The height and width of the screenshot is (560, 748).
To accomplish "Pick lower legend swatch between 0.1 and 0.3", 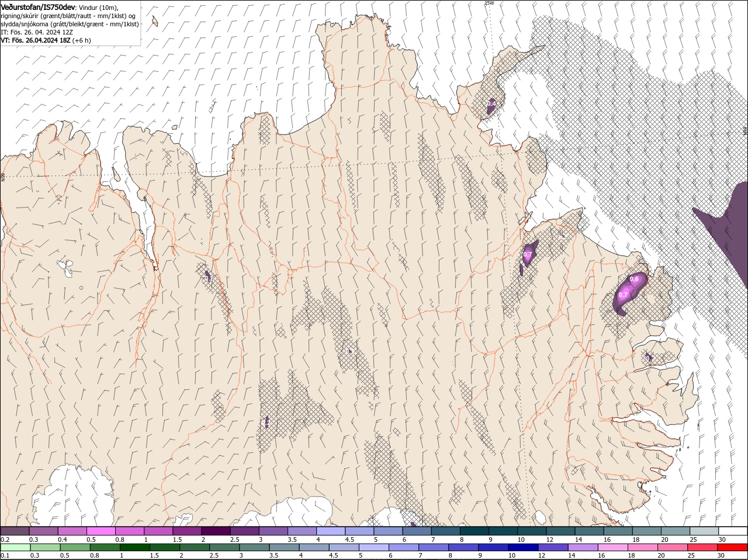I will click(15, 547).
